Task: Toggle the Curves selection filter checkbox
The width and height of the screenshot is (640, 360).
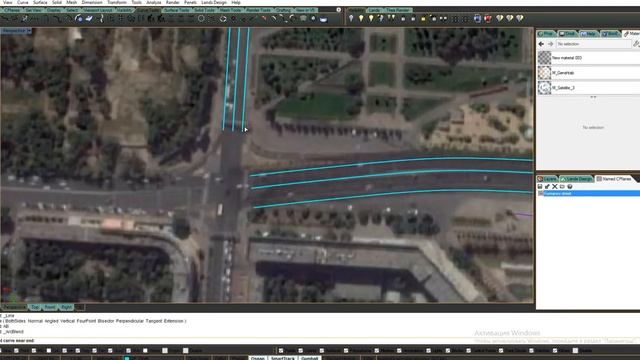Action: (300, 350)
